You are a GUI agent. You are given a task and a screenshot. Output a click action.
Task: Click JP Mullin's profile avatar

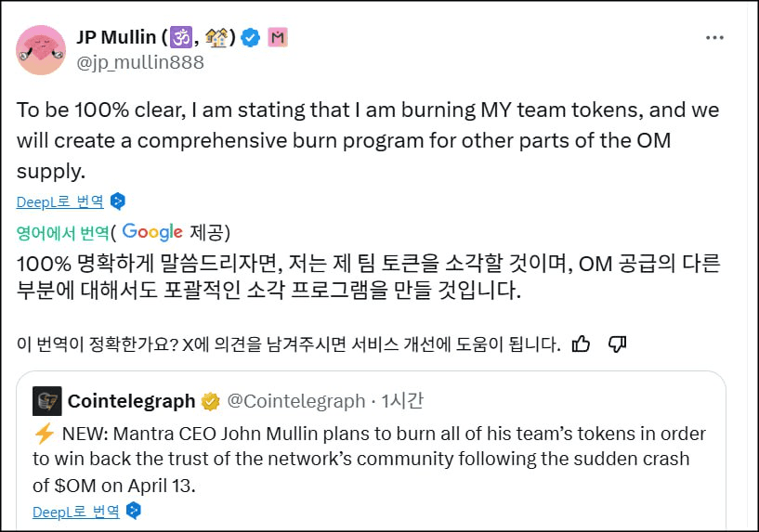pyautogui.click(x=41, y=50)
